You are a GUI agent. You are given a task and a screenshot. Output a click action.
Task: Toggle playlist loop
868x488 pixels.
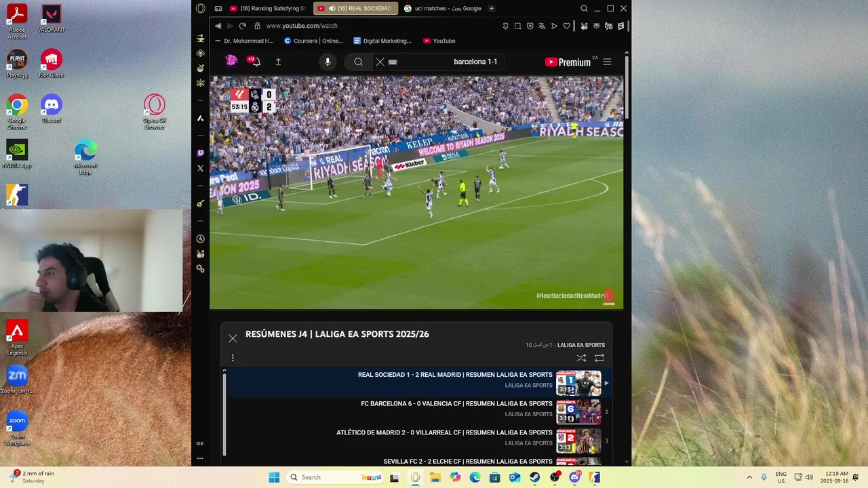coord(599,358)
